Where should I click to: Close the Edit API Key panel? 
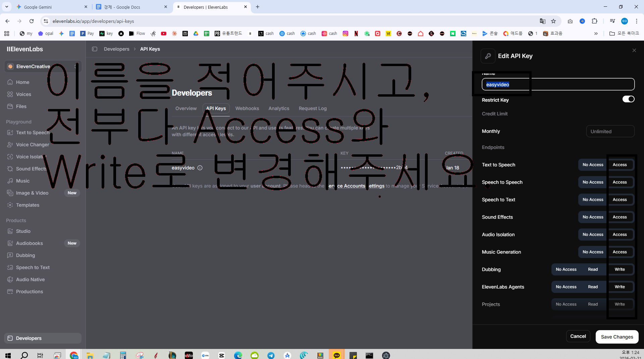click(634, 50)
